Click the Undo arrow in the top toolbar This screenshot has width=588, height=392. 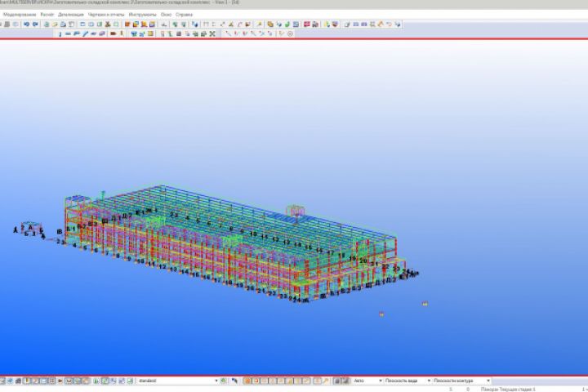26,24
